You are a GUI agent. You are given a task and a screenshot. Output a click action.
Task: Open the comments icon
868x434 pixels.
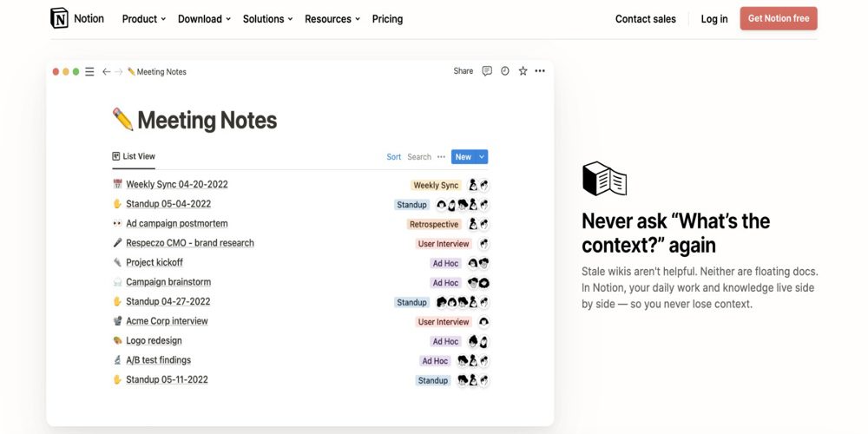pyautogui.click(x=487, y=71)
